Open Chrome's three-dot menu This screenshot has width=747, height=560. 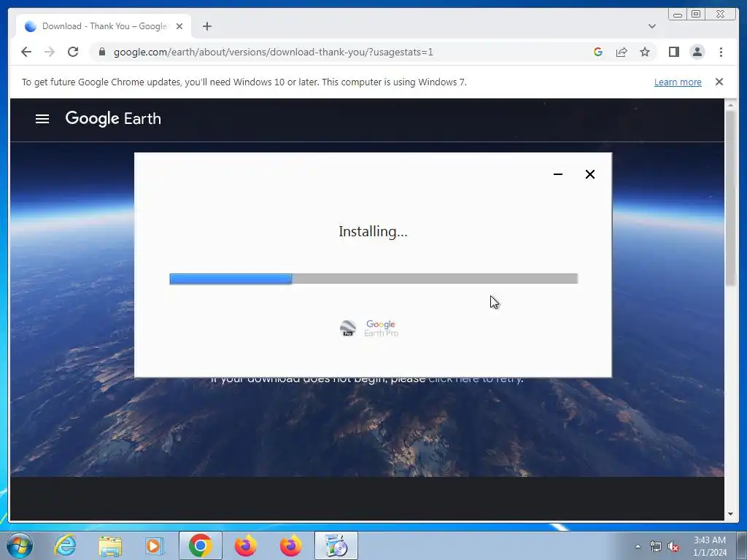coord(721,52)
